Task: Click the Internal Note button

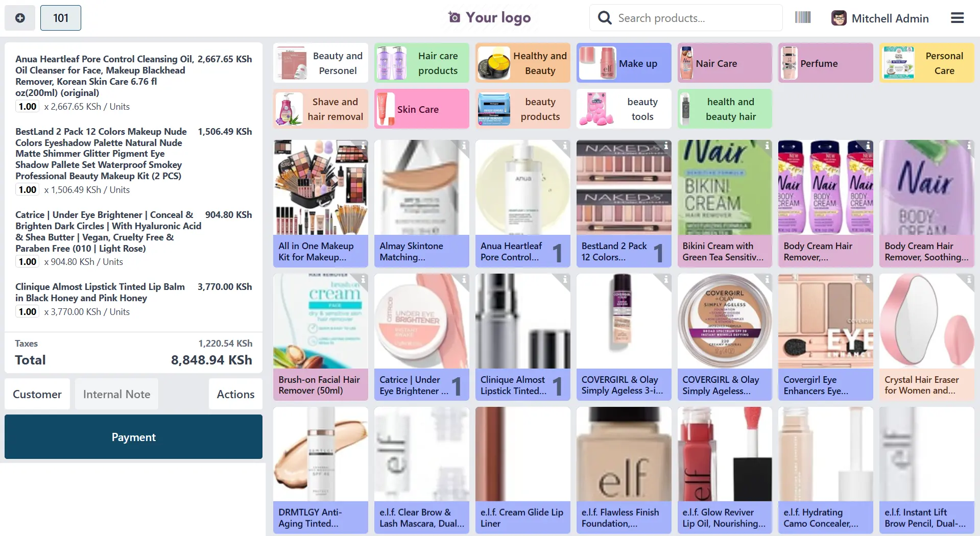Action: 116,394
